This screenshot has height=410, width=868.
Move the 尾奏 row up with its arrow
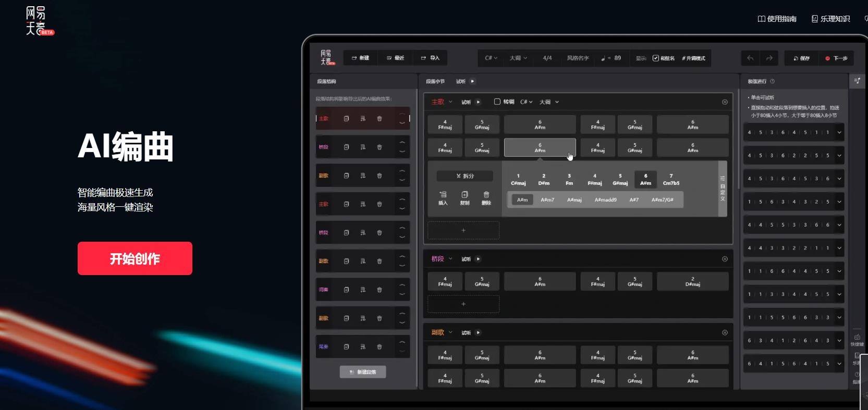(402, 341)
